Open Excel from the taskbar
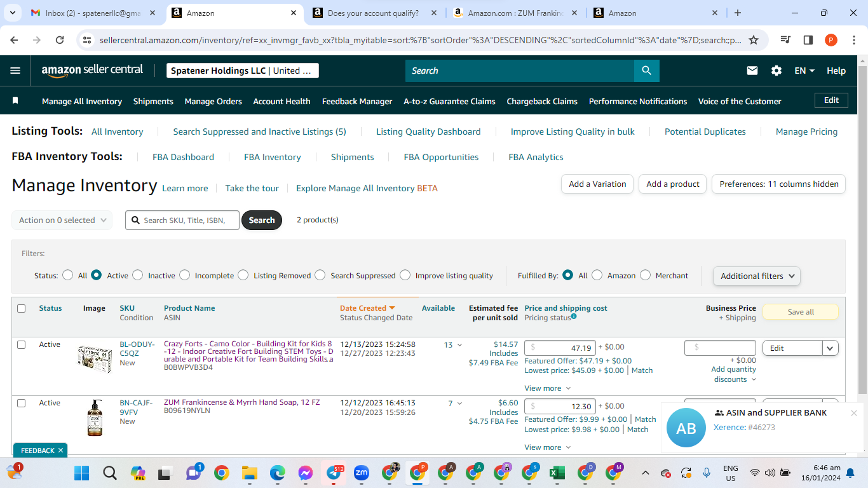Image resolution: width=868 pixels, height=488 pixels. [x=557, y=473]
